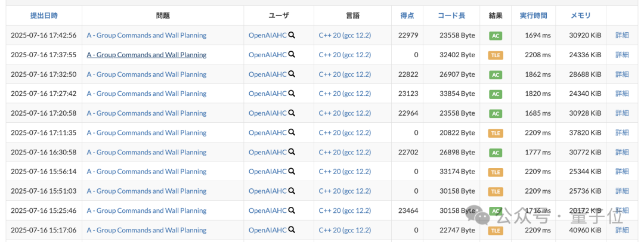644x242 pixels.
Task: Click AC badge in 17:20:58 row
Action: 496,113
